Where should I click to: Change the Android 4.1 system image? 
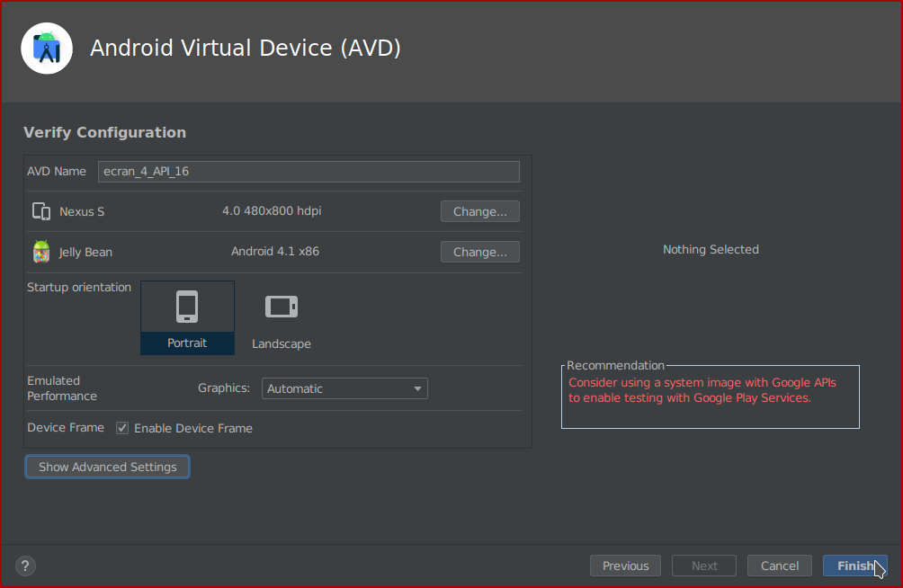479,252
